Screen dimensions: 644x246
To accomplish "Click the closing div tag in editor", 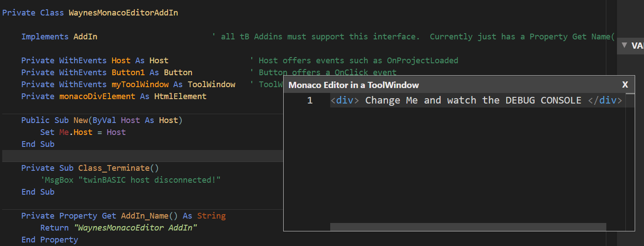I will click(x=605, y=100).
